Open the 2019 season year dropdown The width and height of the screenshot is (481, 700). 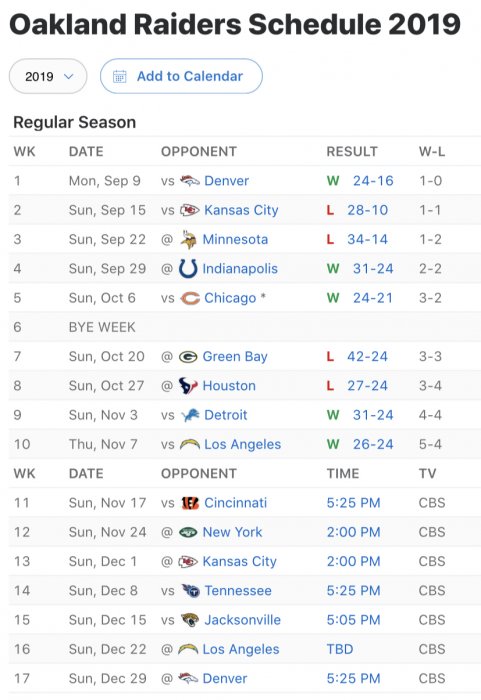pos(48,76)
